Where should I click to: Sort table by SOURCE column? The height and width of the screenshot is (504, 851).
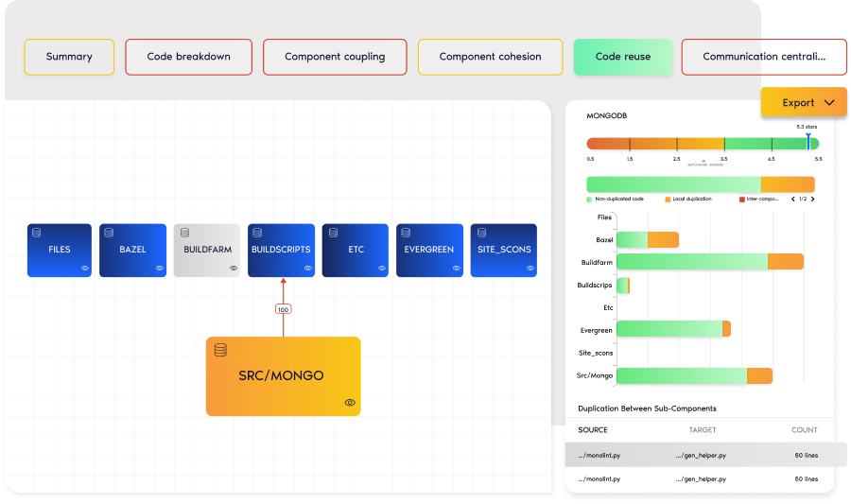[593, 429]
